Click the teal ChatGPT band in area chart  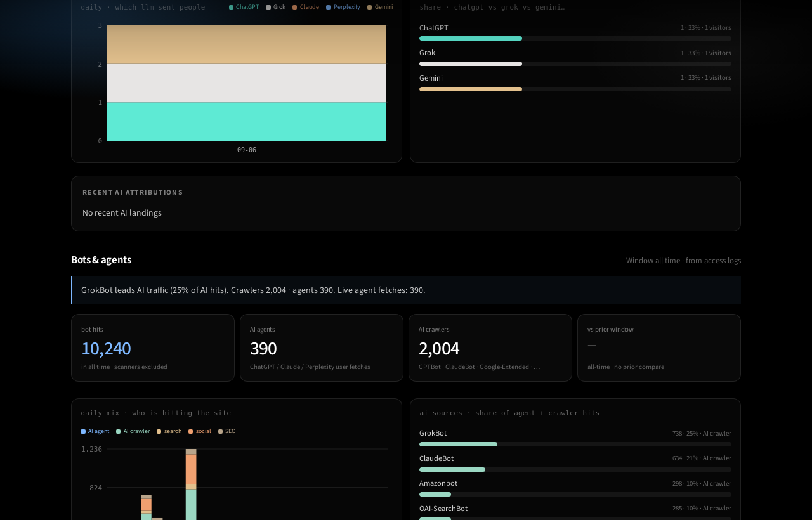pyautogui.click(x=247, y=121)
